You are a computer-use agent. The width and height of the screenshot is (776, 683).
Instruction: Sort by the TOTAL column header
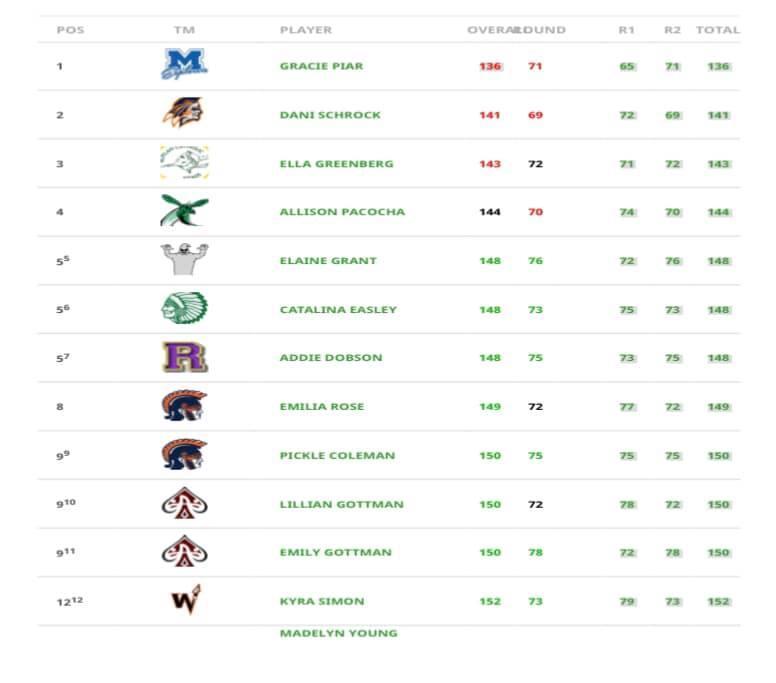(717, 30)
